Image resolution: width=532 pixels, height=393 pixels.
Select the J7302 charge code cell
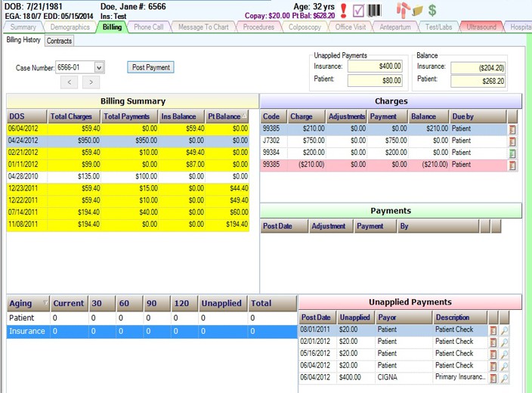pyautogui.click(x=274, y=141)
